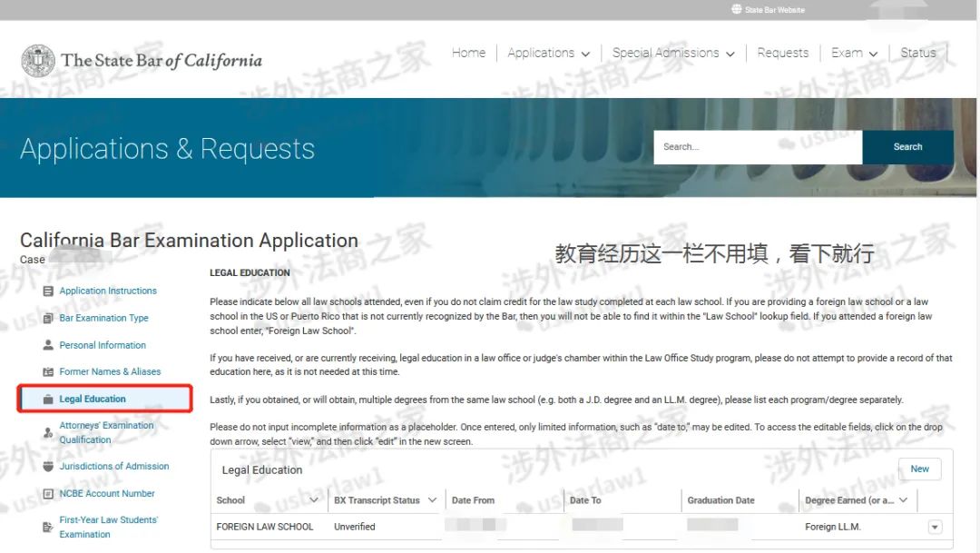Open NCBE Account Number link
The height and width of the screenshot is (553, 980).
pyautogui.click(x=107, y=494)
